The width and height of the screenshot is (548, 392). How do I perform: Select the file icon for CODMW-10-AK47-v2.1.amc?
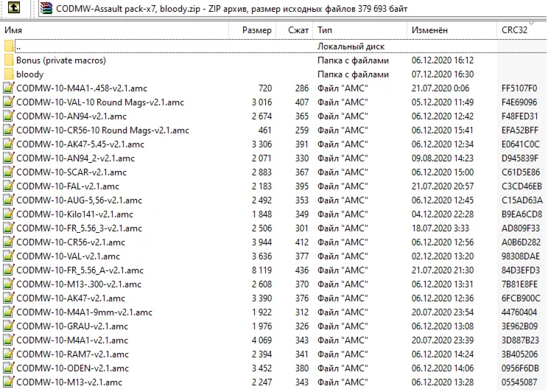click(x=9, y=298)
